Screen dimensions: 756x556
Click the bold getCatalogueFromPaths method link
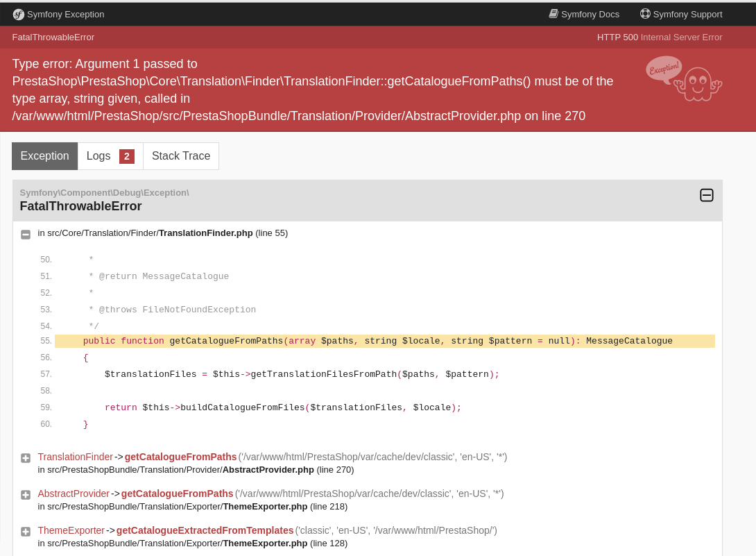click(180, 457)
